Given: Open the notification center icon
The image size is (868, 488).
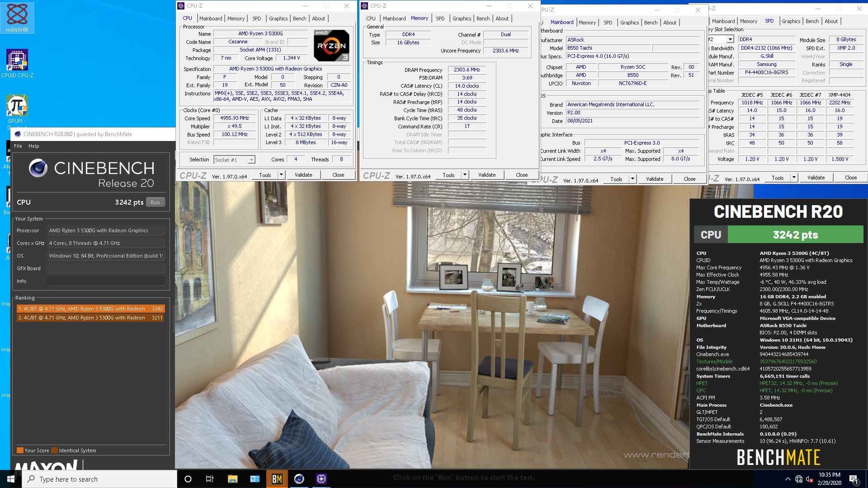Looking at the screenshot, I should point(854,479).
